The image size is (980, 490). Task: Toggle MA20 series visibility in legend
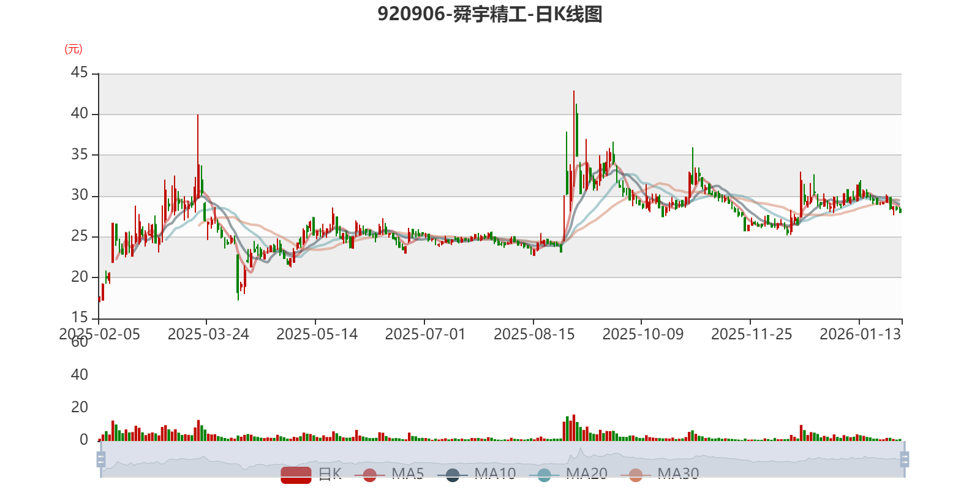coord(568,474)
